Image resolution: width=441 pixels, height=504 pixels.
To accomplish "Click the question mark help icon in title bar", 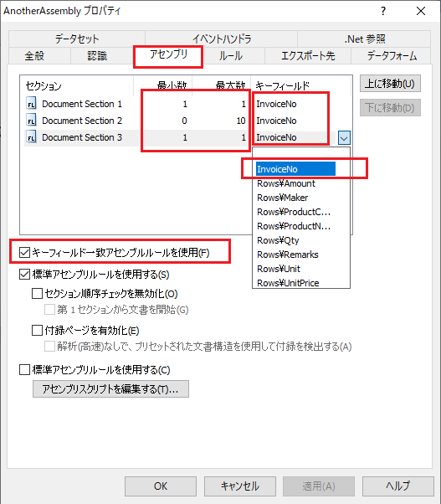I will (x=383, y=11).
